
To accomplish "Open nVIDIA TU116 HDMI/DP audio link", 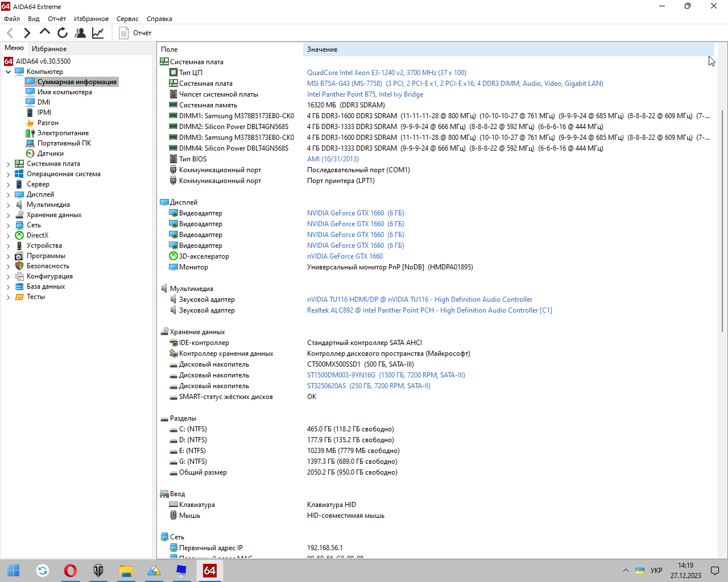I will (420, 300).
